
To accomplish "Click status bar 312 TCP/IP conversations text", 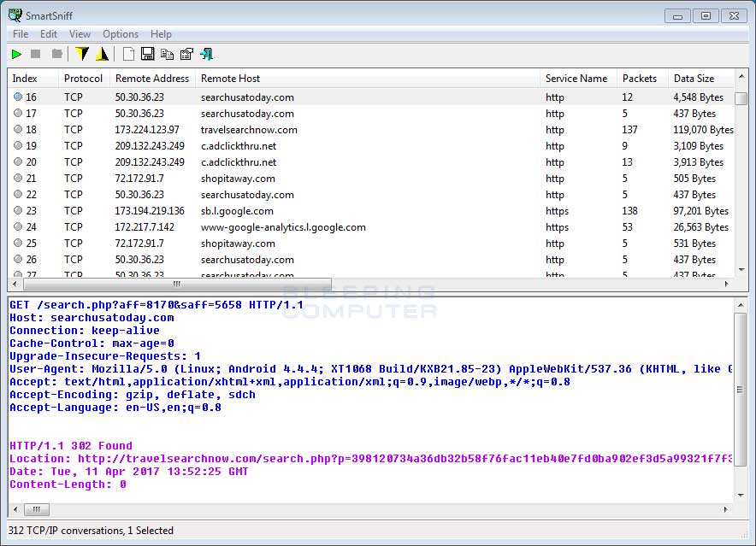I will 91,531.
